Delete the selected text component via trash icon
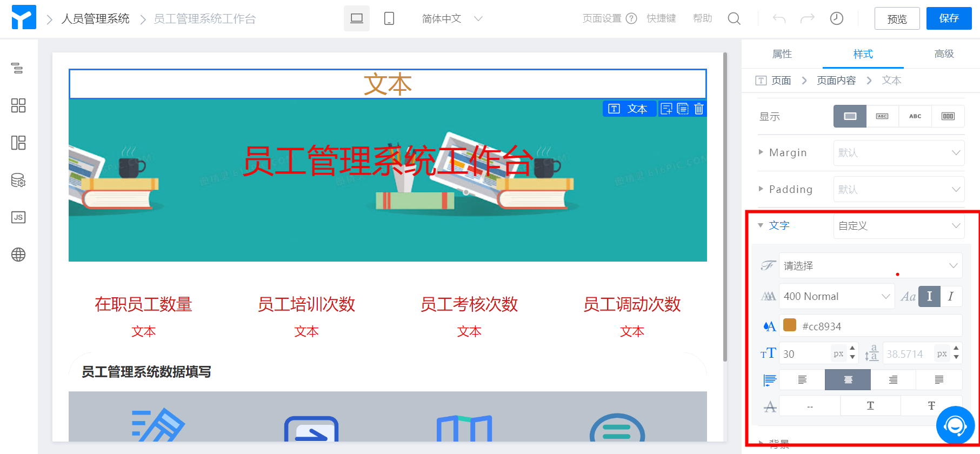 click(699, 109)
